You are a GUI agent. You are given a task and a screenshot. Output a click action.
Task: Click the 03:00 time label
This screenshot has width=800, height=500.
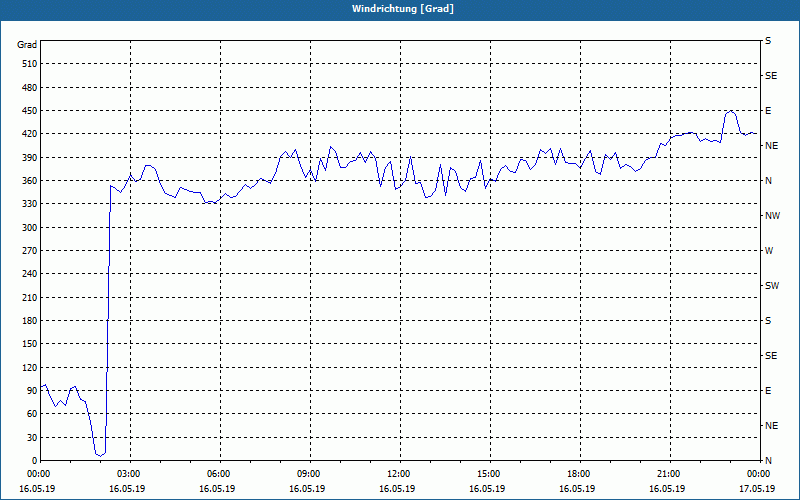tap(127, 474)
